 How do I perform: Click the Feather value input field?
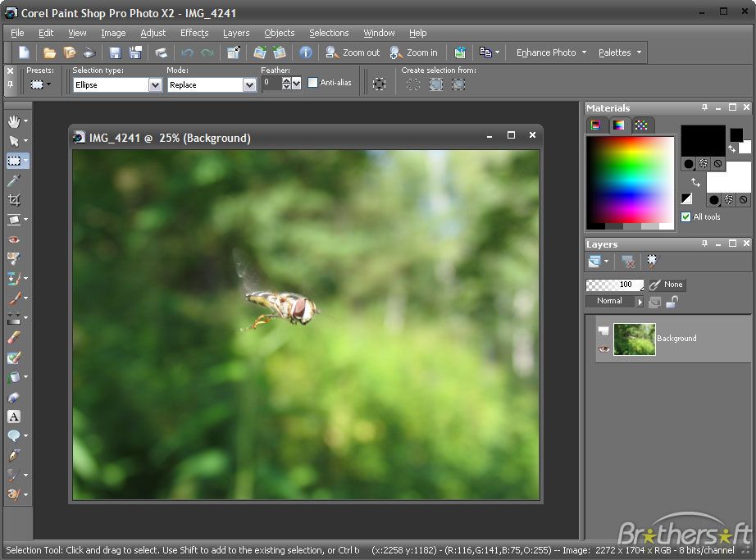point(271,83)
